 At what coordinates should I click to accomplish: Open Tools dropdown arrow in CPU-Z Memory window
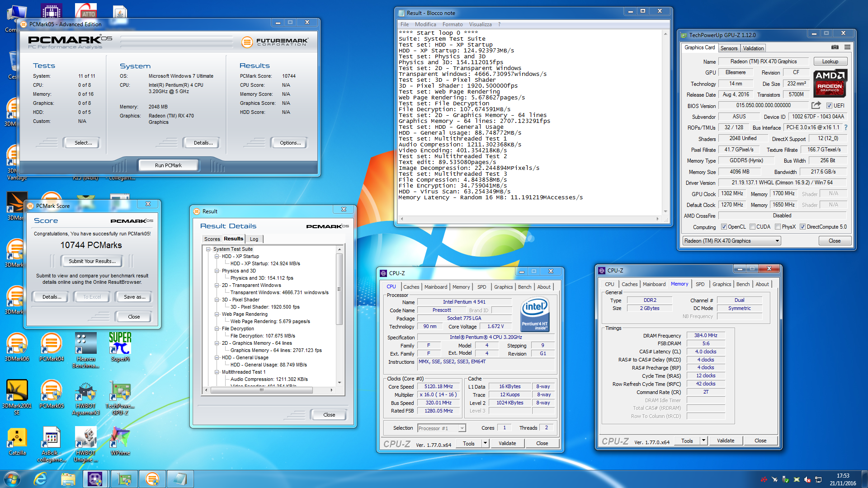(703, 441)
